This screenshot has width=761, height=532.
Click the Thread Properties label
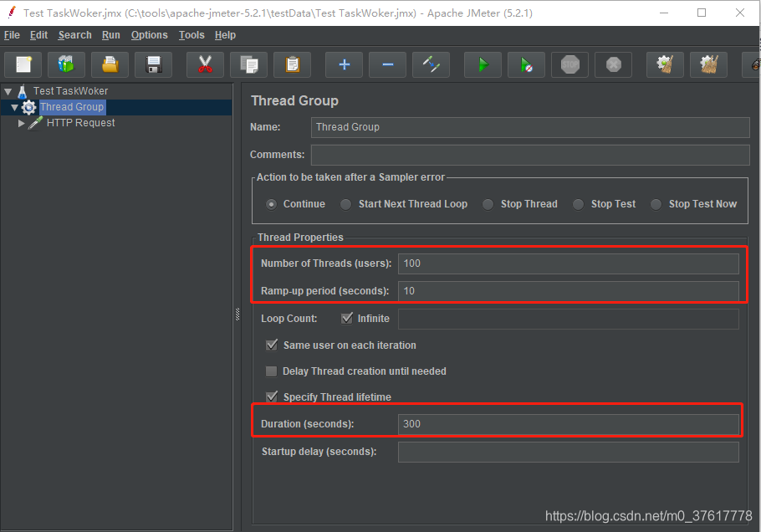tap(300, 238)
